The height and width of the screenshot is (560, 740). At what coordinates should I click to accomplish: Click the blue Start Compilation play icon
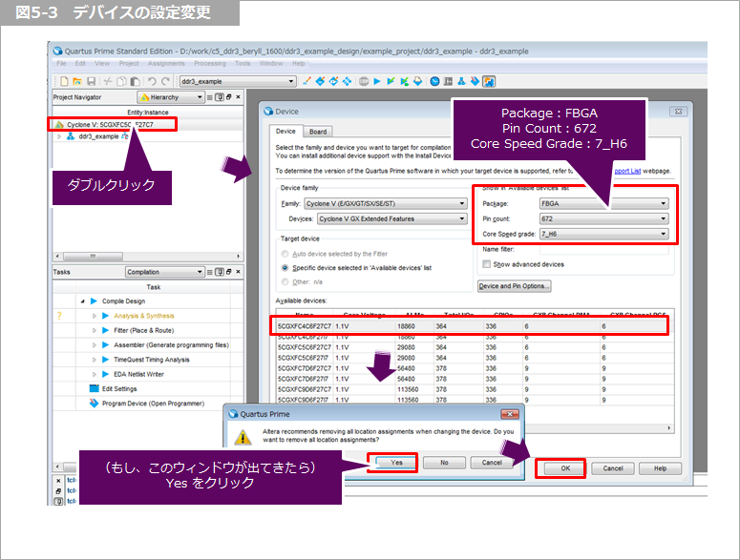pos(378,82)
